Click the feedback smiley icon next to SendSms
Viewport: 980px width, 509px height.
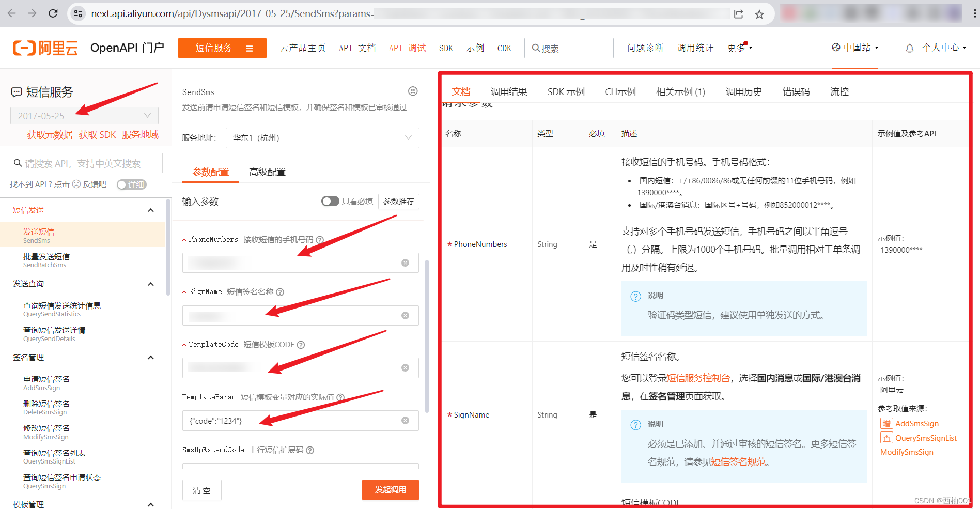click(413, 91)
